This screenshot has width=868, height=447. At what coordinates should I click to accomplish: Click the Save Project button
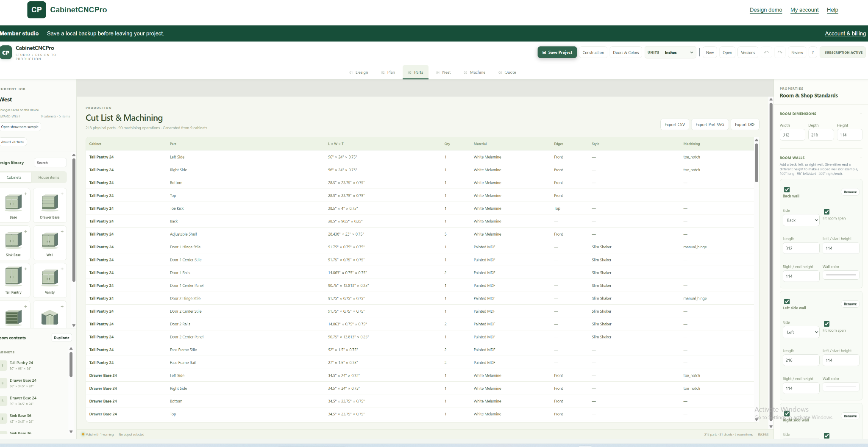coord(557,53)
